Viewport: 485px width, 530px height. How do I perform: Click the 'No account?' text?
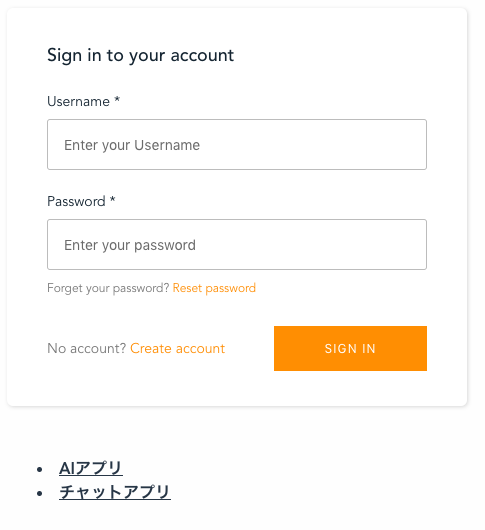point(87,348)
